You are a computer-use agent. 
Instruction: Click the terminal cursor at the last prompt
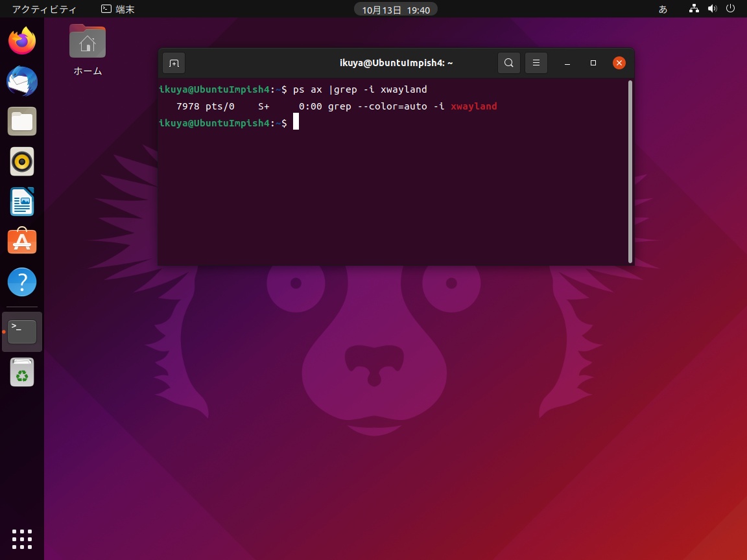point(296,121)
